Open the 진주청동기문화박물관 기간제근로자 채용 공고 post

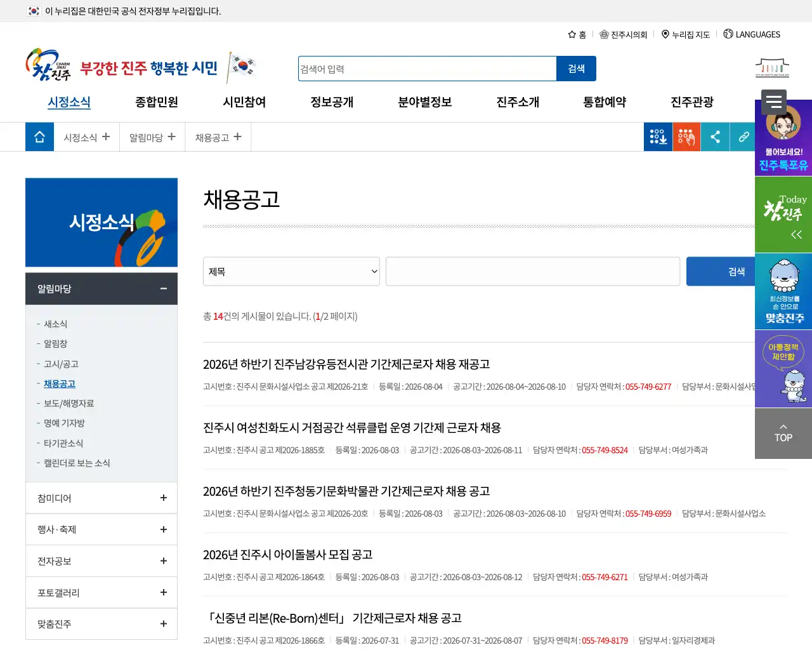(x=346, y=491)
